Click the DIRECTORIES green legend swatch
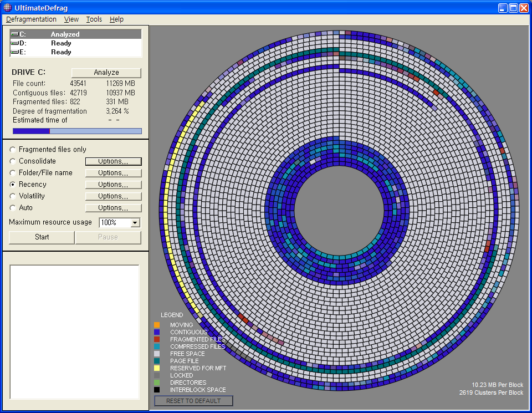 (x=157, y=383)
